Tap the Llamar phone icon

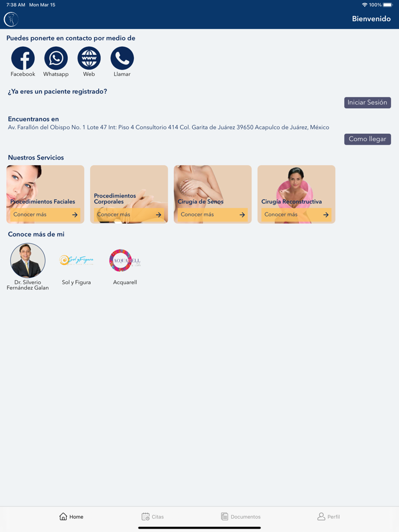pyautogui.click(x=122, y=58)
